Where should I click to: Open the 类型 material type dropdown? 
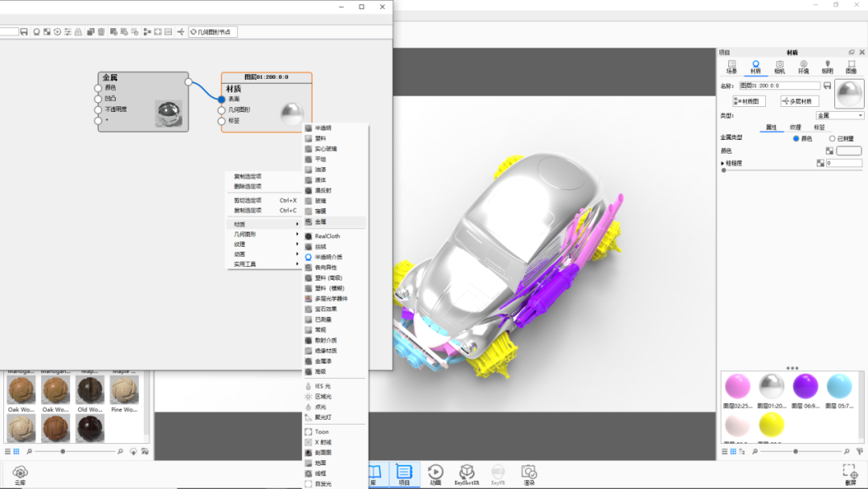pyautogui.click(x=839, y=115)
